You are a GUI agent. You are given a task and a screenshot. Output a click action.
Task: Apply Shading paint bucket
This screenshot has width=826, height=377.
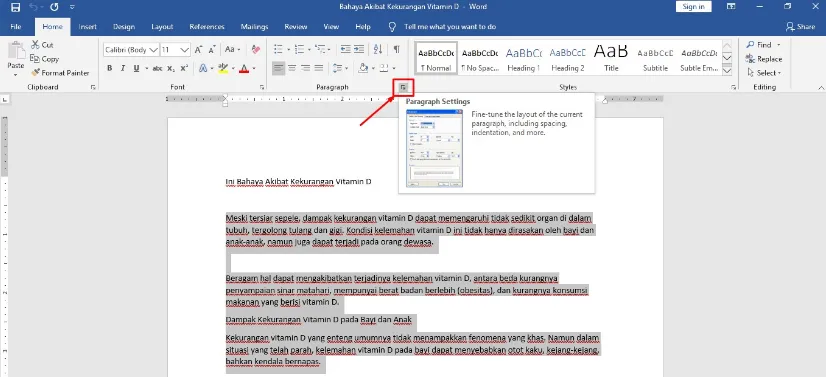(363, 68)
